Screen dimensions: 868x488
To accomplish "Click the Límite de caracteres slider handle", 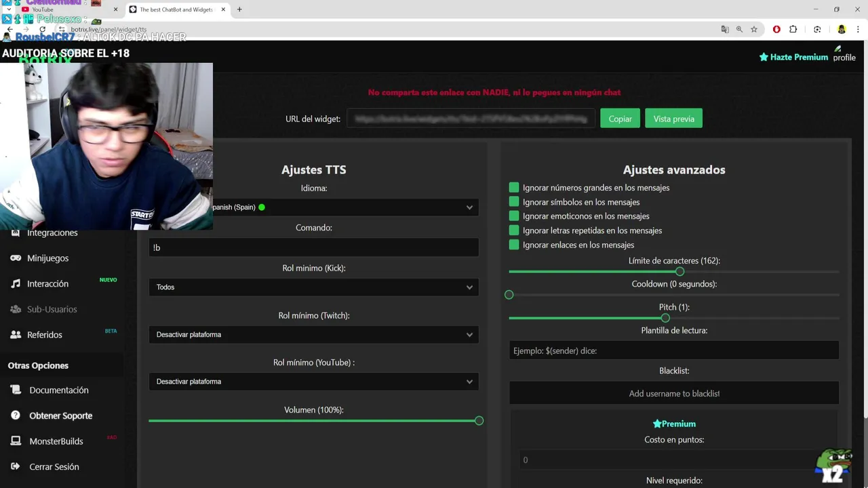I will [x=679, y=271].
